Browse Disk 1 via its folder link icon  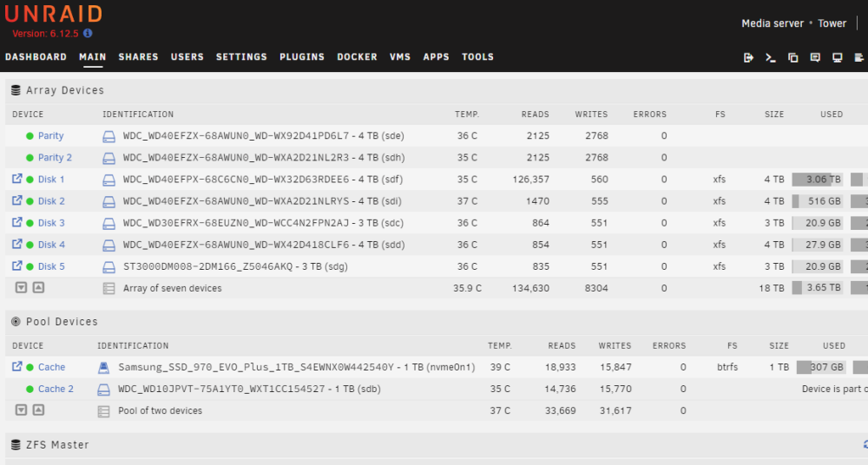pyautogui.click(x=17, y=179)
